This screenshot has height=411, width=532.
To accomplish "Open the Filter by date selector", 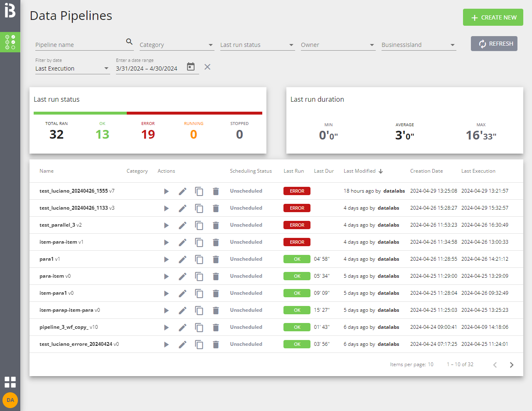I will pos(72,68).
